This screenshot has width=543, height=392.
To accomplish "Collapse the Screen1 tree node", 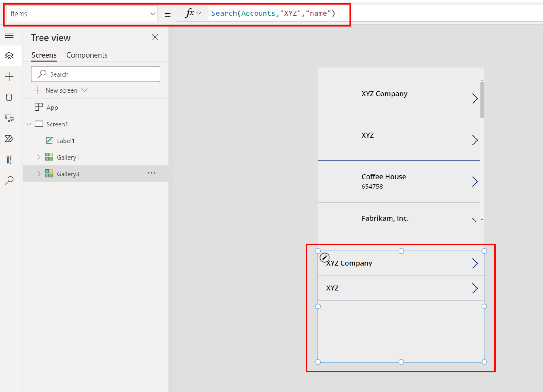I will tap(29, 124).
